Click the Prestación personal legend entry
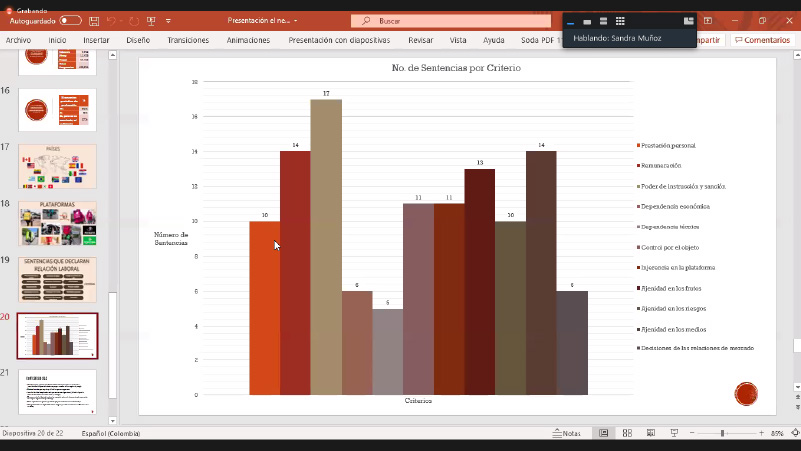This screenshot has width=801, height=451. coord(666,146)
